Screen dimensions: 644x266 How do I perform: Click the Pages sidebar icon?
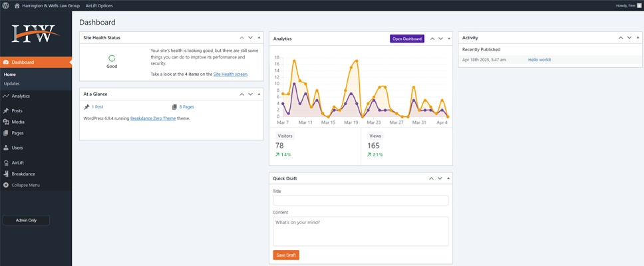coord(6,133)
